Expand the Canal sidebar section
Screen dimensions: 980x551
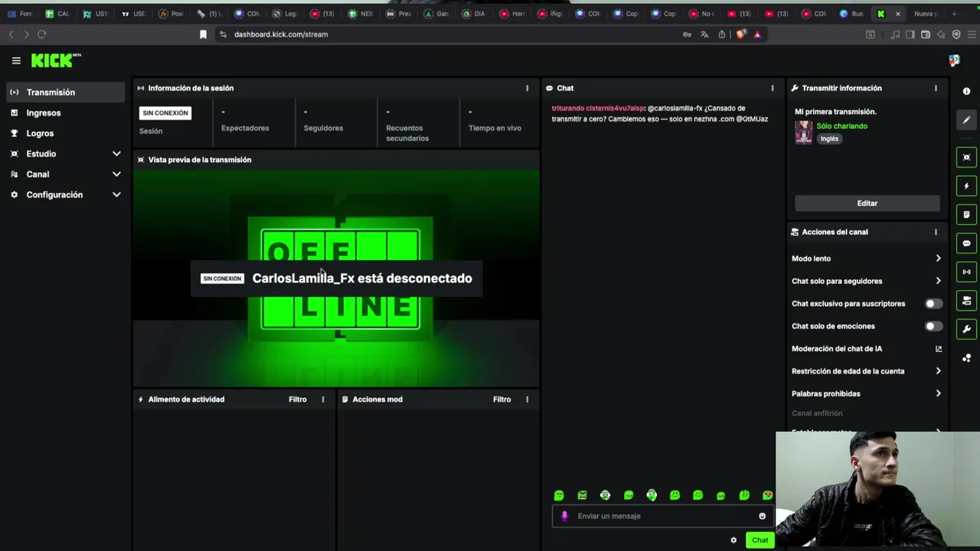point(116,174)
